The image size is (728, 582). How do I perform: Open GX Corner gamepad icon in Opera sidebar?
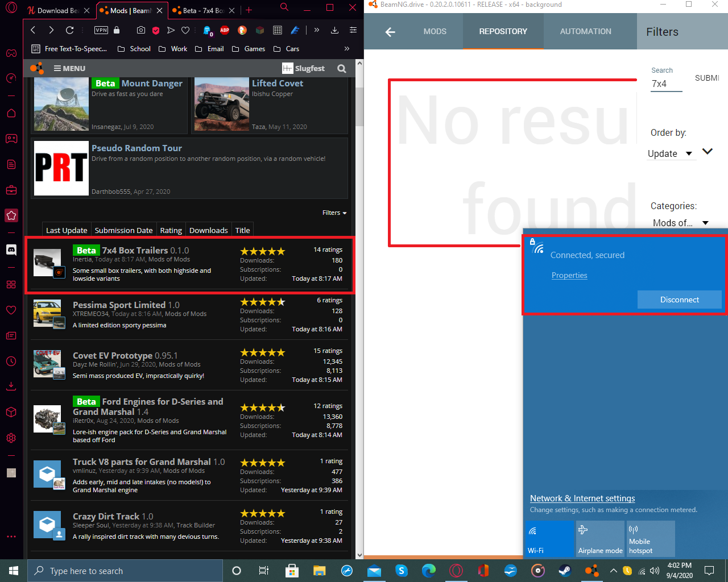pos(11,53)
